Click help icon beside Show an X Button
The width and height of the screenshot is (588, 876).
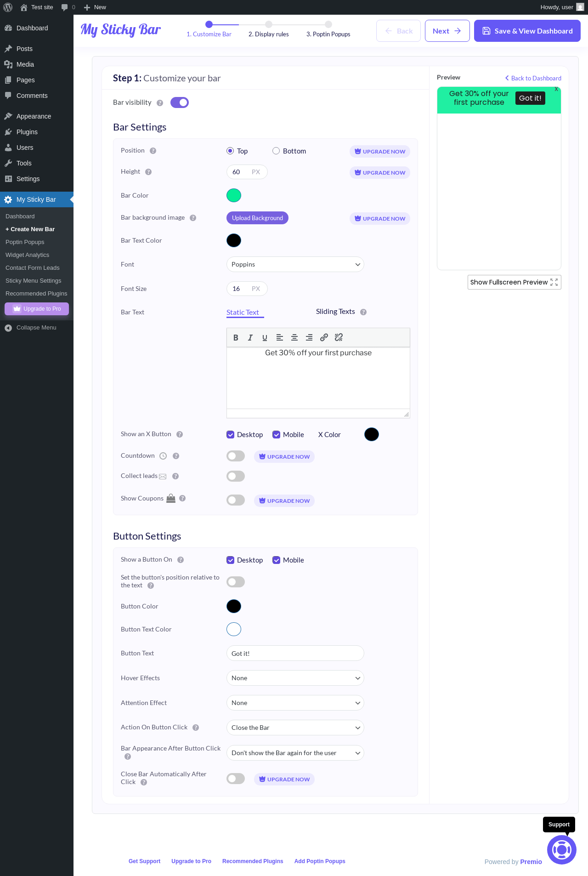coord(180,434)
